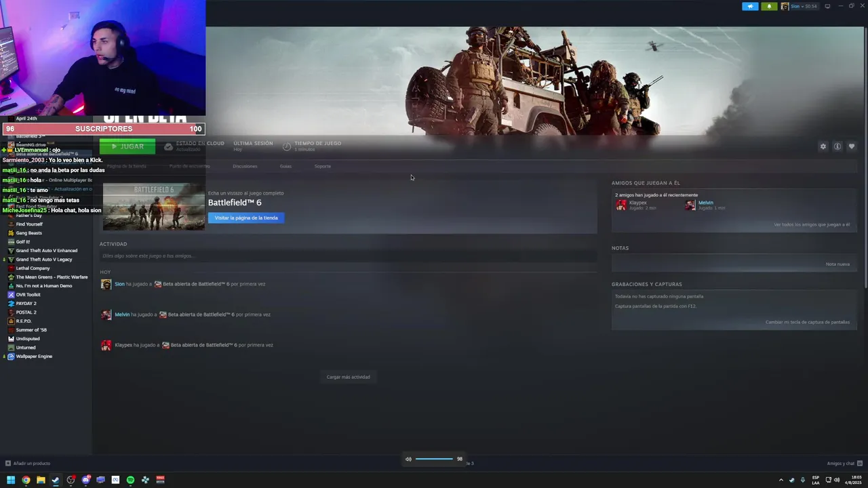This screenshot has height=488, width=868.
Task: Select No, I'm not a Human Demo
Action: pos(44,286)
